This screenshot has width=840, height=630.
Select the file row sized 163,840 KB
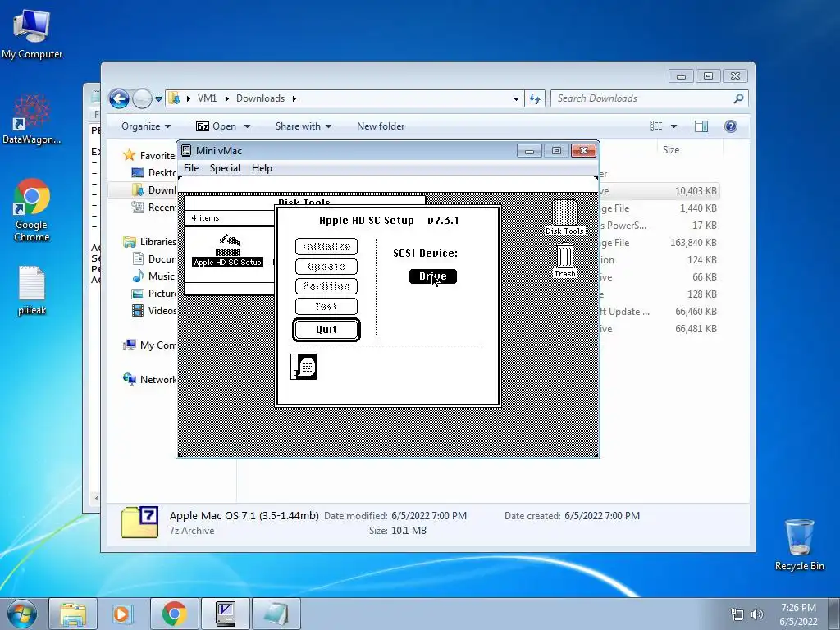(x=660, y=243)
